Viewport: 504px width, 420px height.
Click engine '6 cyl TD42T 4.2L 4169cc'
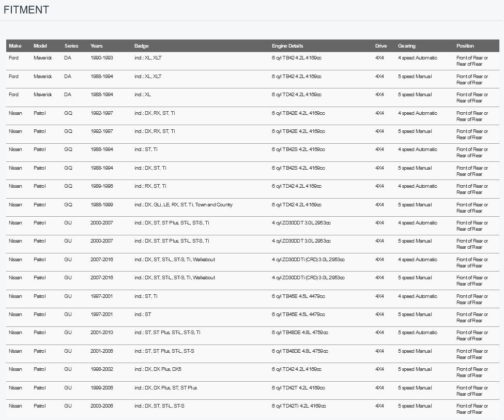tap(298, 388)
